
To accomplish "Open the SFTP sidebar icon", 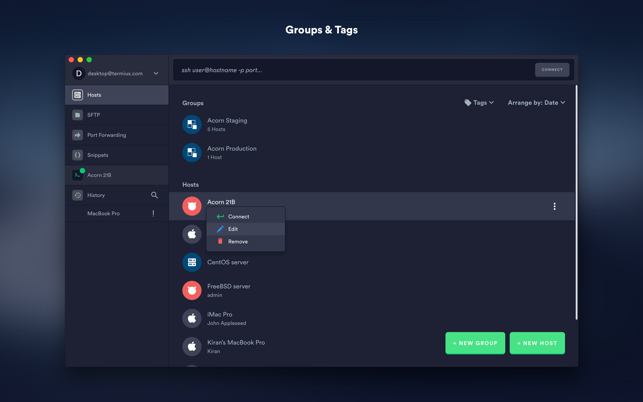I will point(78,115).
